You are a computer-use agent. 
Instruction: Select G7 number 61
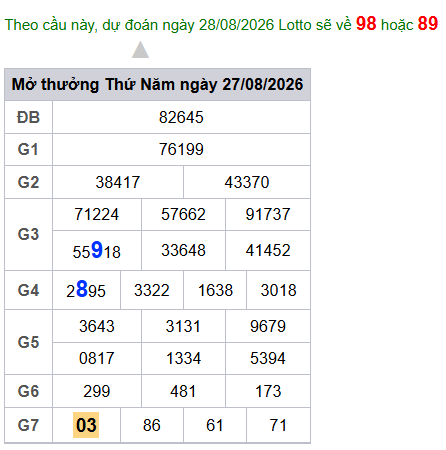[x=215, y=425]
